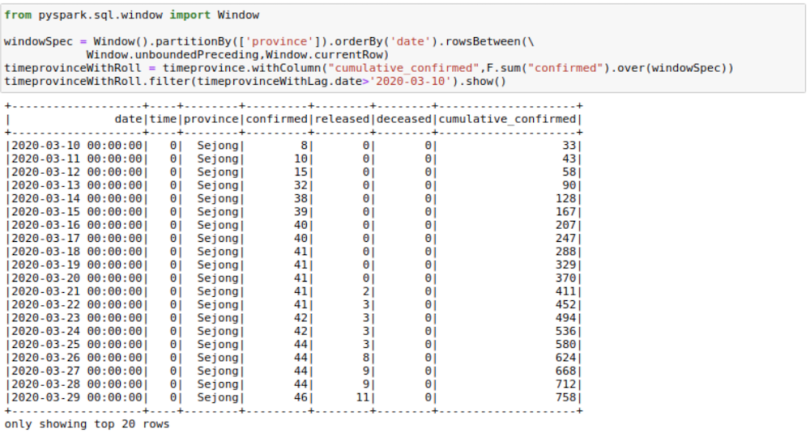Click deceased value 0 in 2020-03-19 row
Image resolution: width=810 pixels, height=437 pixels.
tap(428, 265)
